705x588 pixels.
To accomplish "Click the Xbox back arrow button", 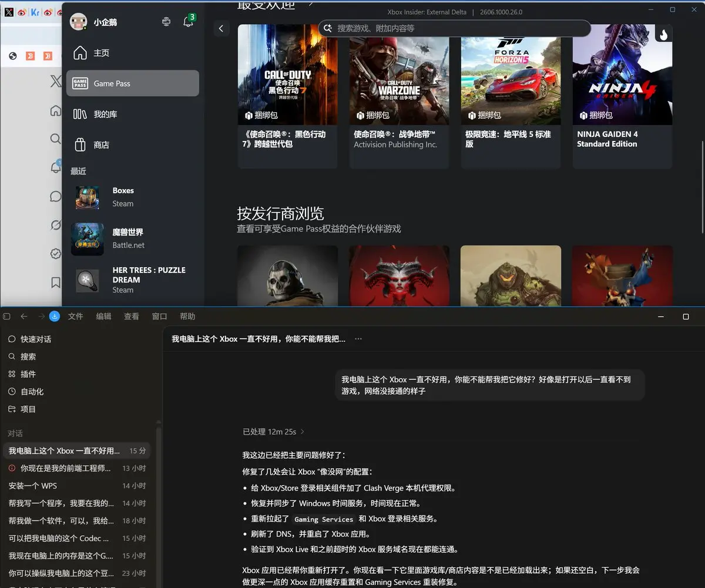I will 221,28.
